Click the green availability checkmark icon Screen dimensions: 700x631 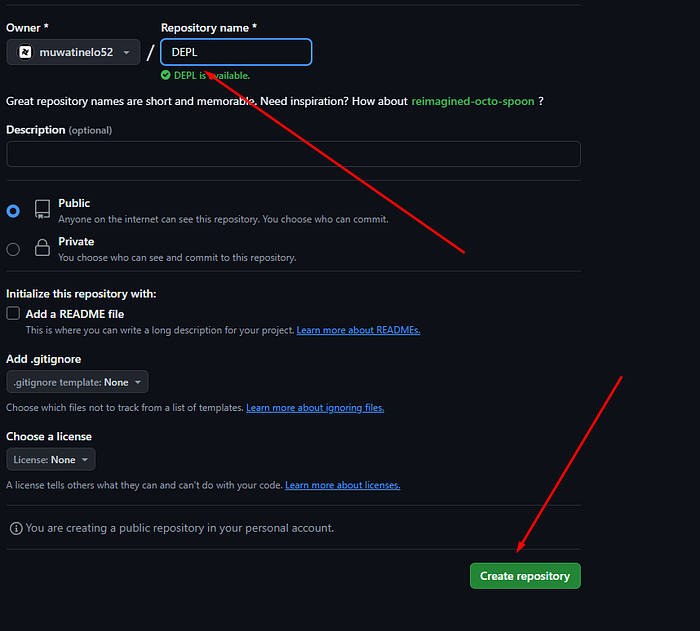pyautogui.click(x=166, y=75)
